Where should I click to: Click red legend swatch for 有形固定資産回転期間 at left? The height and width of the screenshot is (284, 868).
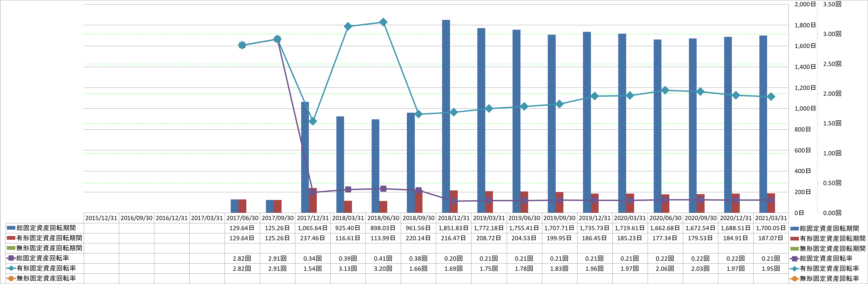11,238
